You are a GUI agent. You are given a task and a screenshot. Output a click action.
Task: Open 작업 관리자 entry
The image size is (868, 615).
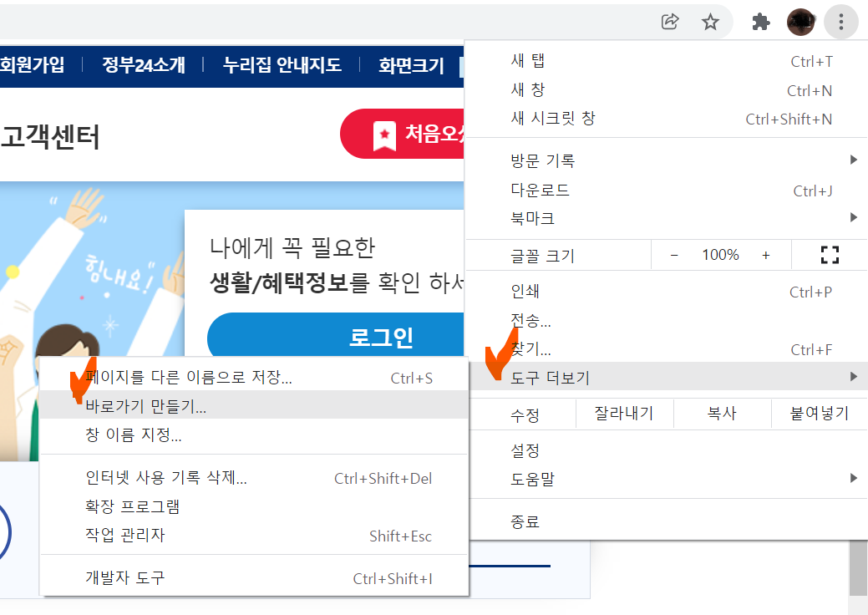[x=254, y=535]
